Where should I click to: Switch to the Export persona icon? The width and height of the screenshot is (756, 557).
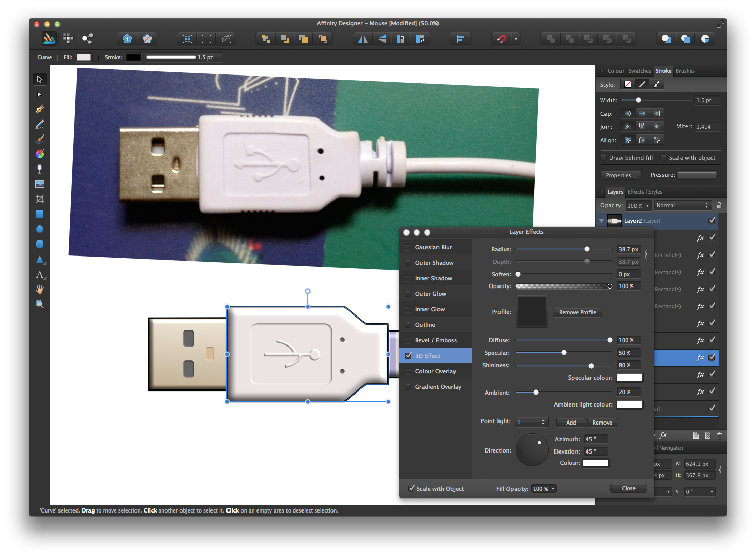click(87, 38)
